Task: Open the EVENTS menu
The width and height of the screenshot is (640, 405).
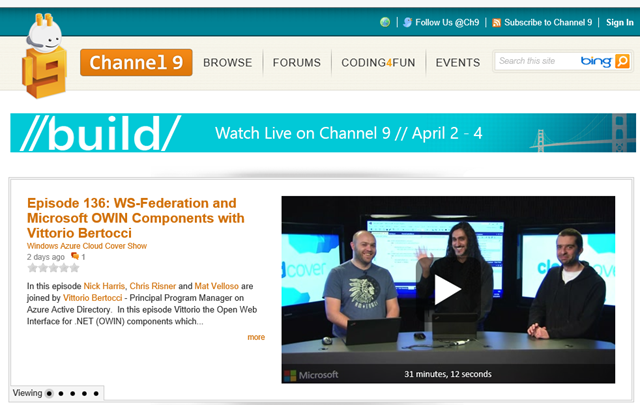Action: pyautogui.click(x=458, y=62)
